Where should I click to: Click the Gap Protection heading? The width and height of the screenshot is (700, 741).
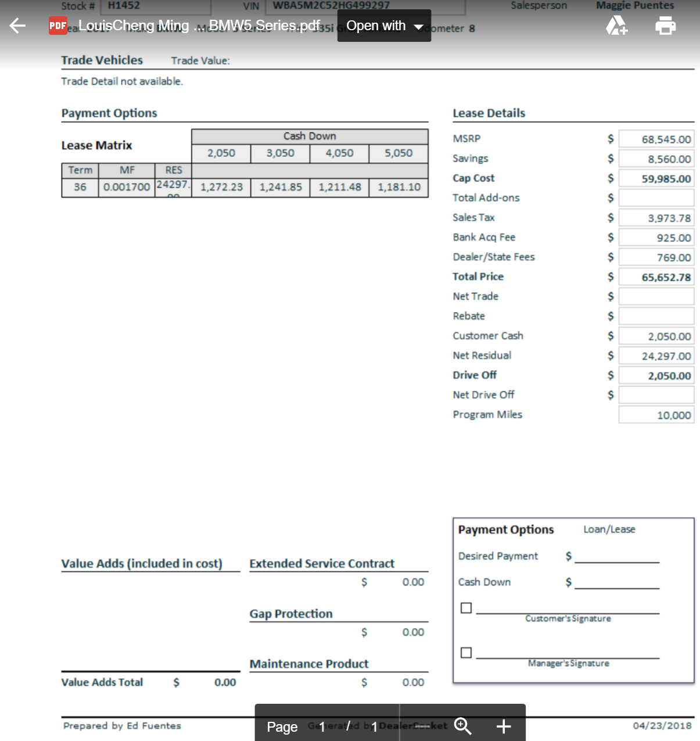coord(291,614)
